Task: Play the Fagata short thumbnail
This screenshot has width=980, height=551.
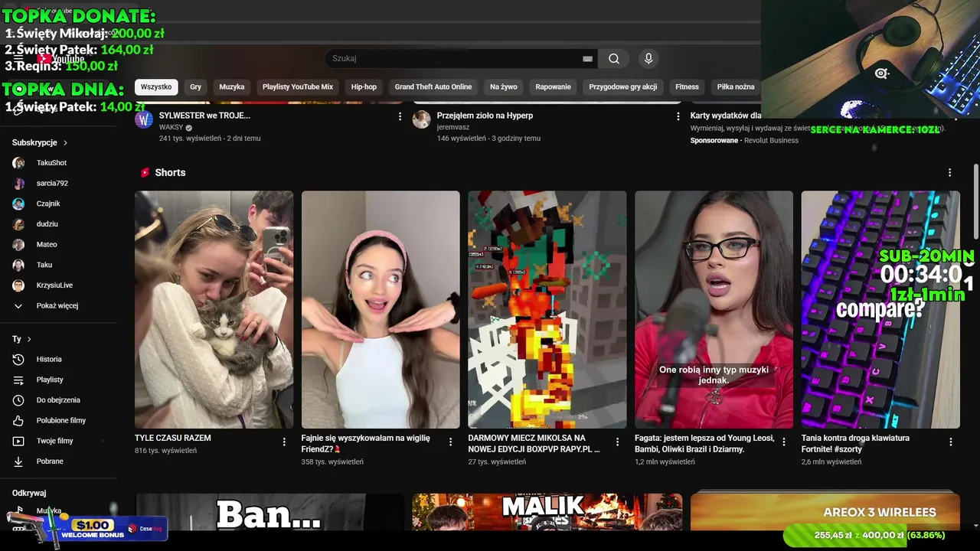Action: [714, 309]
